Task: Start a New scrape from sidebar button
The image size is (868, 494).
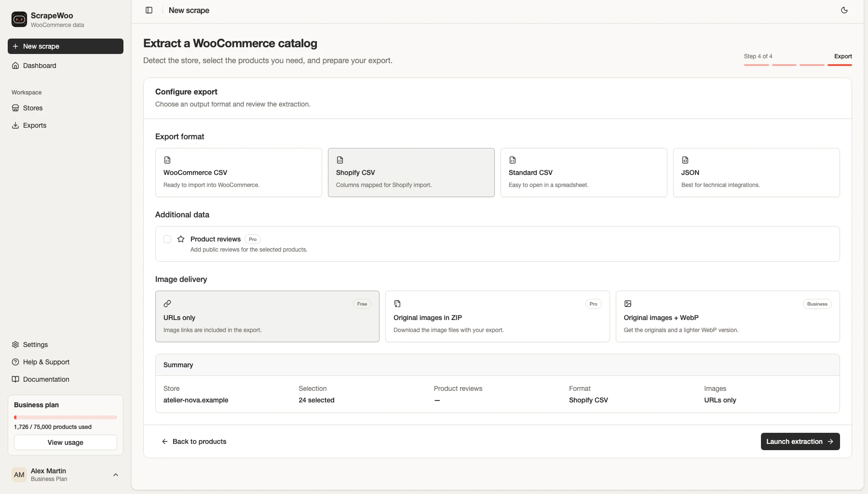Action: [x=66, y=46]
